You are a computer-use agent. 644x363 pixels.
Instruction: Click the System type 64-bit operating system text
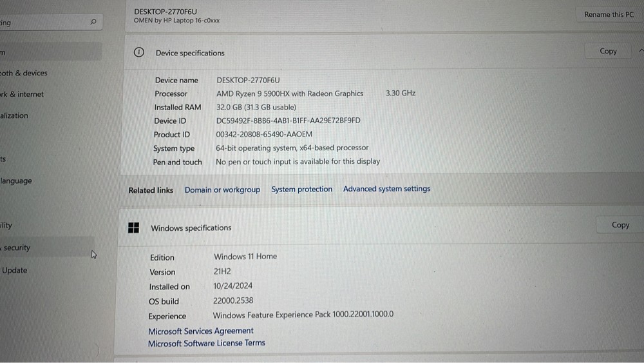(x=292, y=148)
